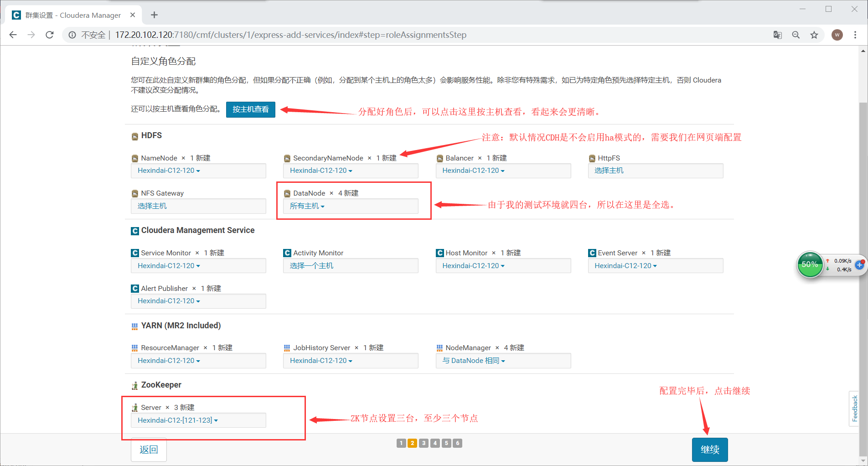Go to wizard step 1
The image size is (868, 466).
point(401,443)
